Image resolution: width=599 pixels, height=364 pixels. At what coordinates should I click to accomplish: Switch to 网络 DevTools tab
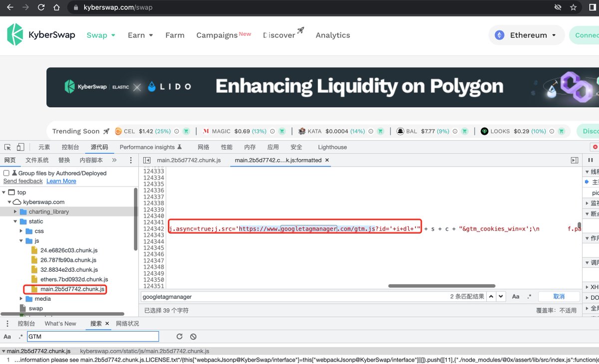[203, 147]
